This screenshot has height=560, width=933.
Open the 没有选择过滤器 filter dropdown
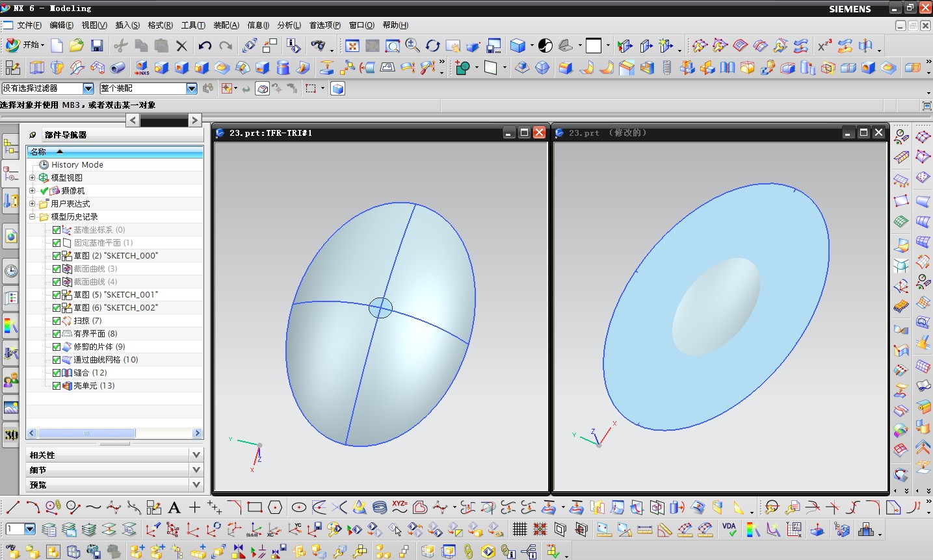[88, 88]
